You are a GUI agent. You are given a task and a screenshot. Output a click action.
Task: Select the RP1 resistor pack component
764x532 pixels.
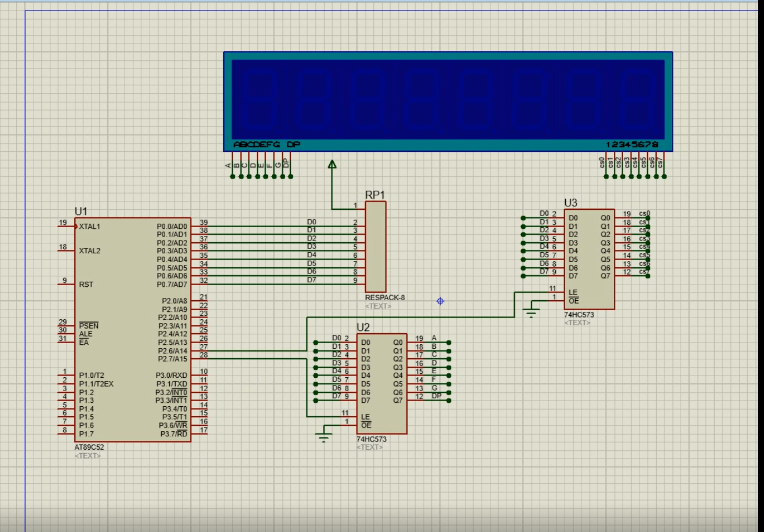[375, 247]
